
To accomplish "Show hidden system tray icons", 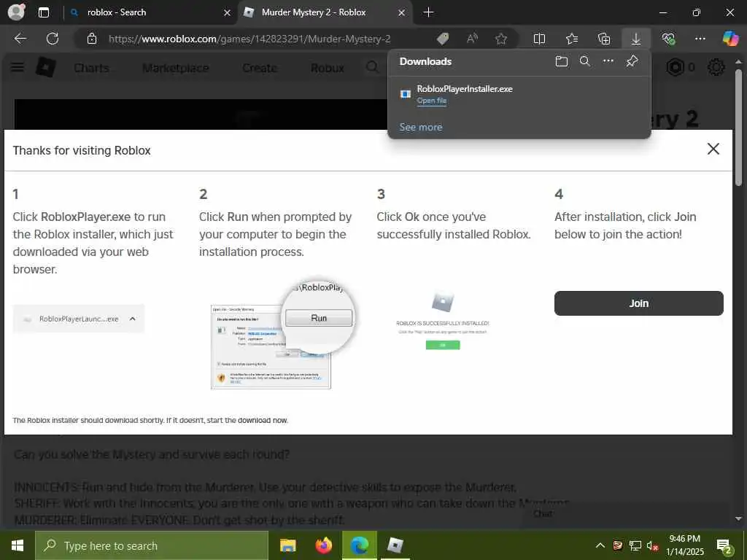I will tap(600, 545).
